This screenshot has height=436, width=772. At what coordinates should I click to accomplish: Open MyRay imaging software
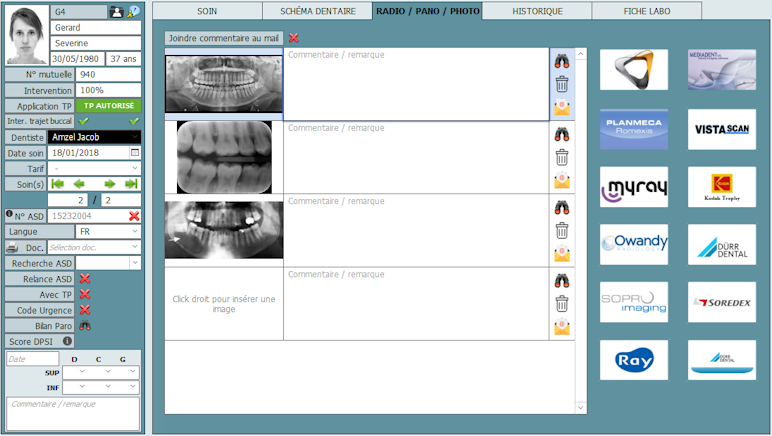(x=634, y=187)
